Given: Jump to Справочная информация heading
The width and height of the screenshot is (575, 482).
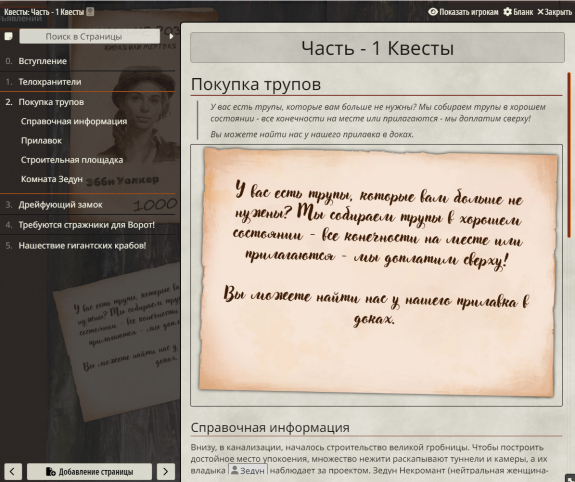Looking at the screenshot, I should tap(74, 121).
